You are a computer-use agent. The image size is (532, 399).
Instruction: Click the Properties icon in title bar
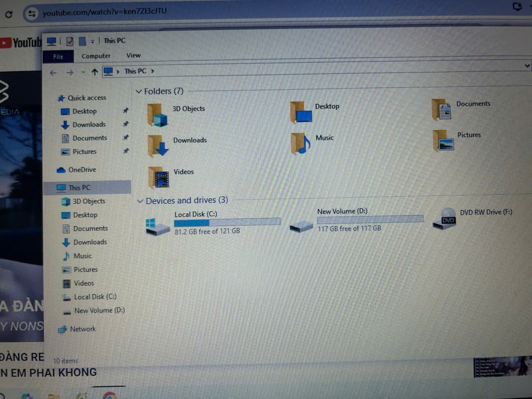[x=70, y=41]
